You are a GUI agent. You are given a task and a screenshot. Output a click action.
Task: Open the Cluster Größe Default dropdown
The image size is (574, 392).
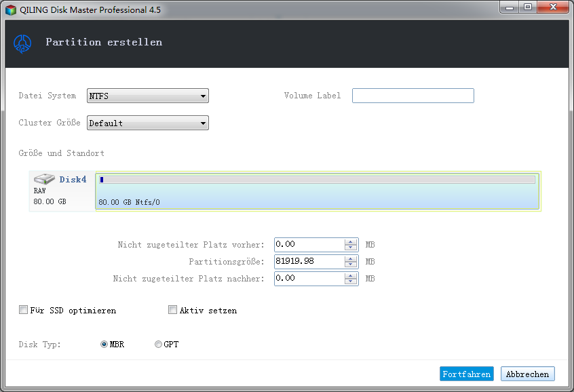point(148,123)
